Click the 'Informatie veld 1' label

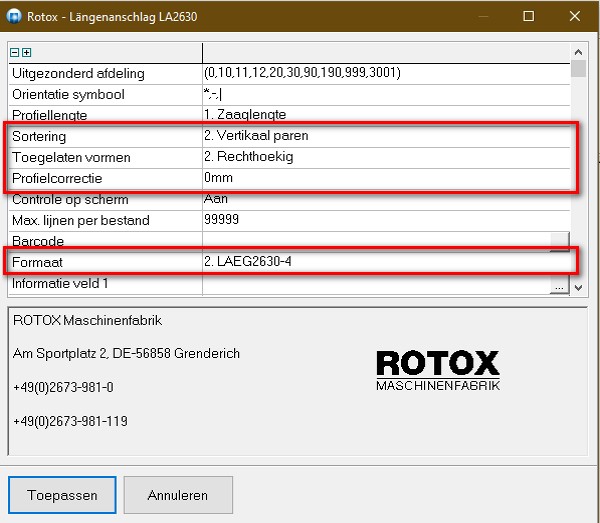pos(60,283)
